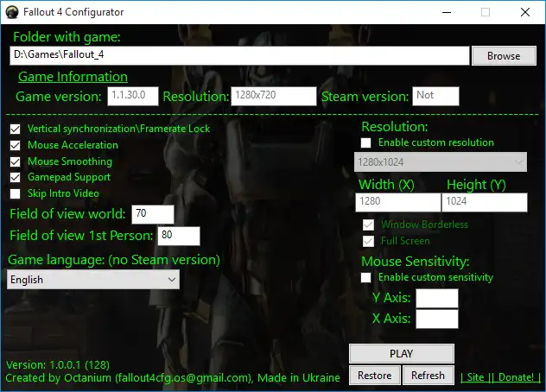Click the Restore button
Screen dimensions: 546x392
[375, 376]
